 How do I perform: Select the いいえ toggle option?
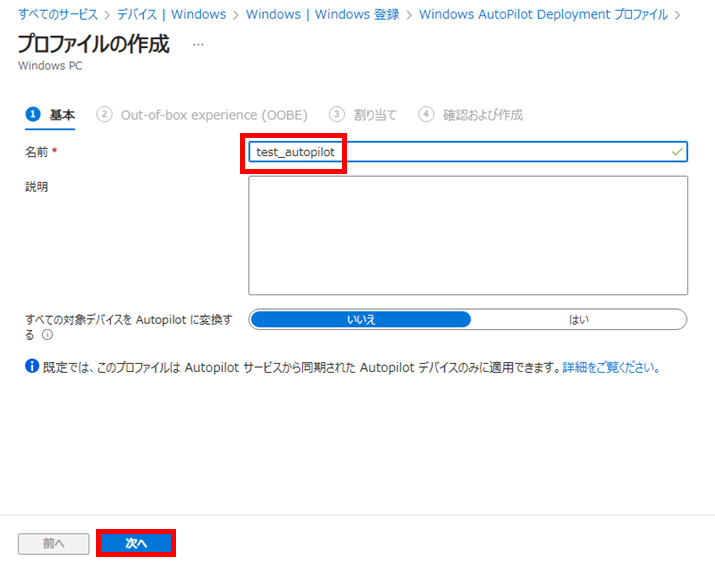pyautogui.click(x=361, y=319)
